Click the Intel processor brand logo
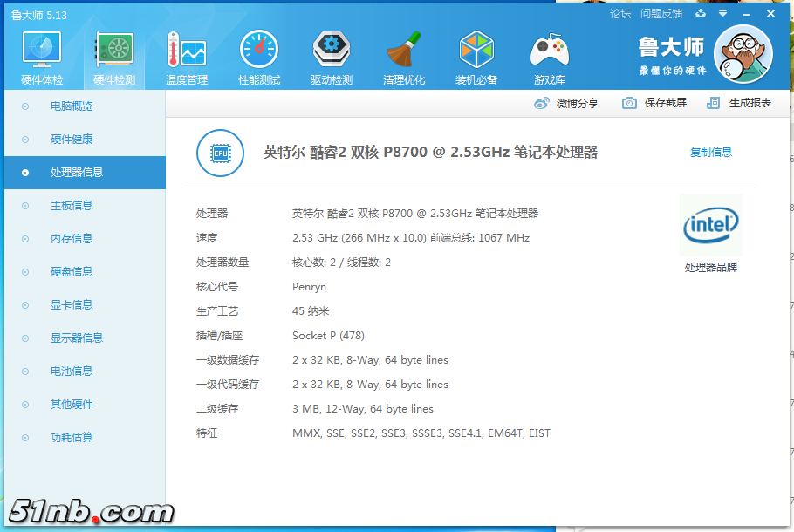Image resolution: width=794 pixels, height=532 pixels. (710, 227)
